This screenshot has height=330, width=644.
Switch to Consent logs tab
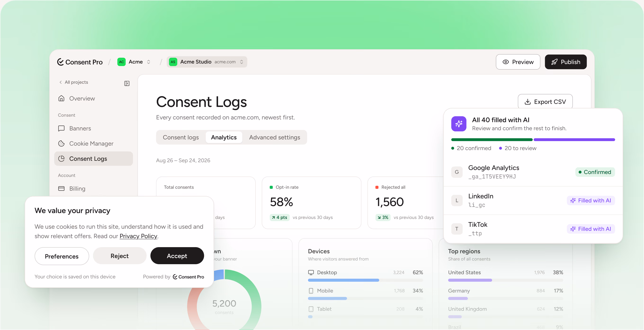(x=181, y=137)
